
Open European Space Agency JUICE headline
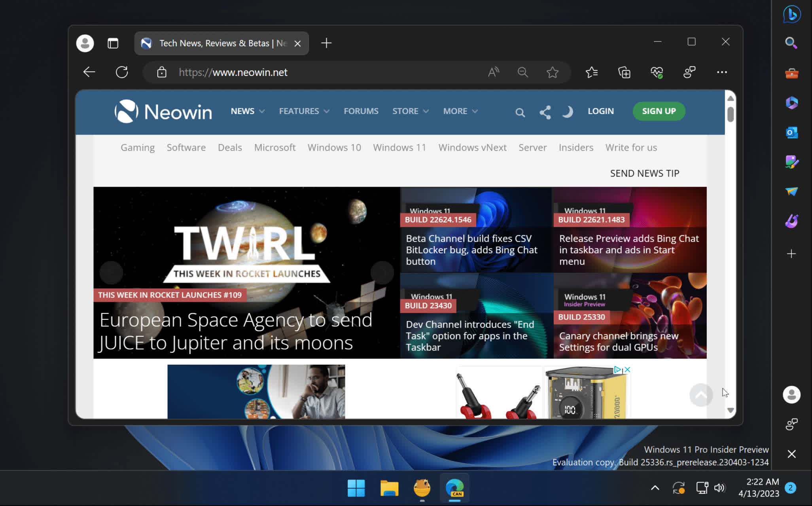(x=236, y=331)
